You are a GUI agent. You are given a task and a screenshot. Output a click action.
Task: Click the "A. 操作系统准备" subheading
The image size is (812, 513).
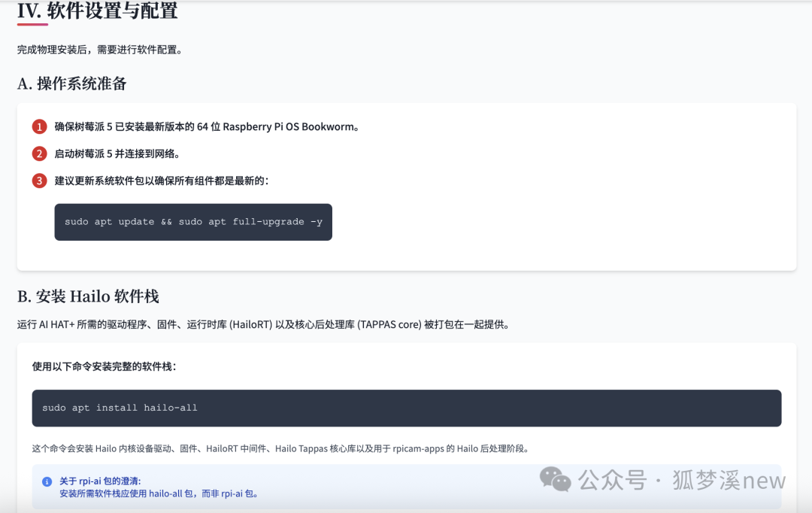pos(72,83)
